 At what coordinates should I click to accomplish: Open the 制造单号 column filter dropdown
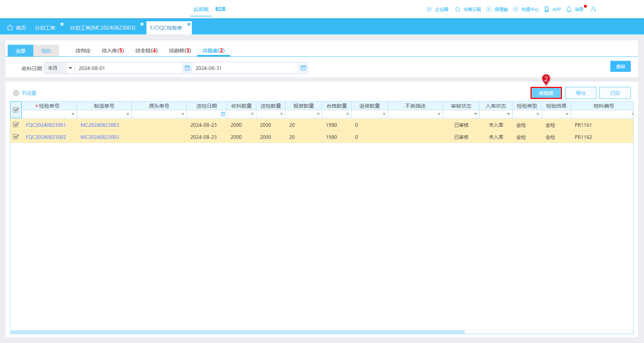128,114
